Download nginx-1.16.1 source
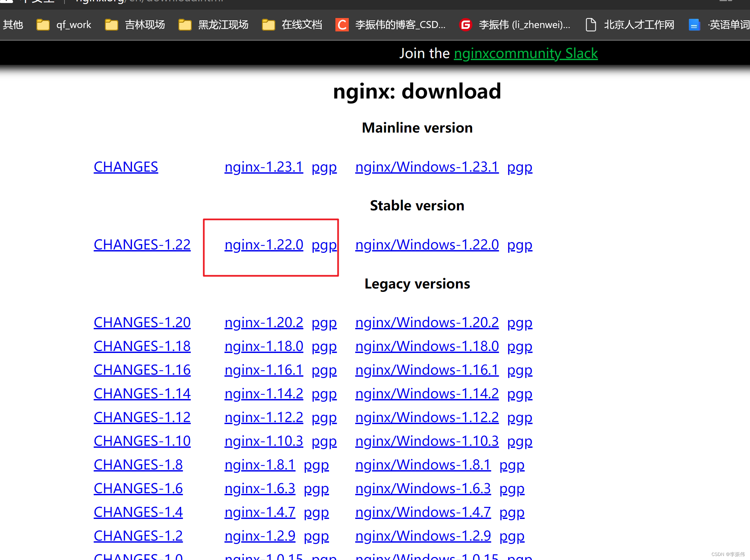Screen dimensions: 750x560 (264, 370)
